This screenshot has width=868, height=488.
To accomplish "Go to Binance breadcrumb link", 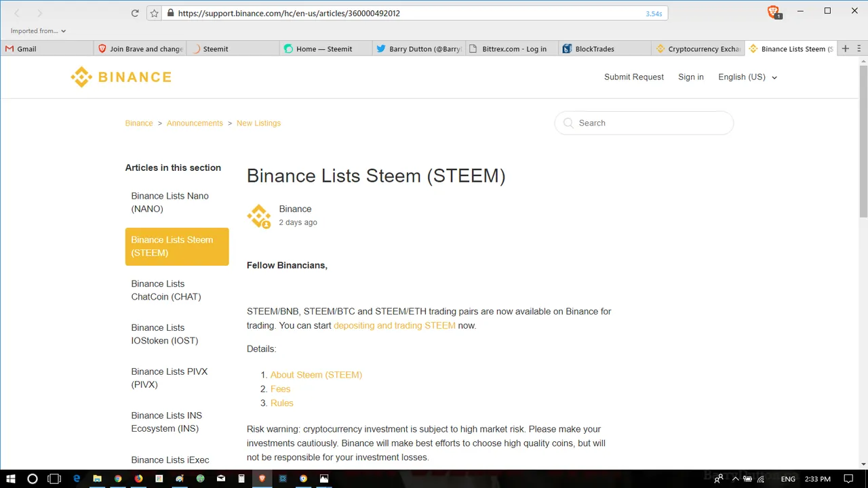I will point(139,123).
